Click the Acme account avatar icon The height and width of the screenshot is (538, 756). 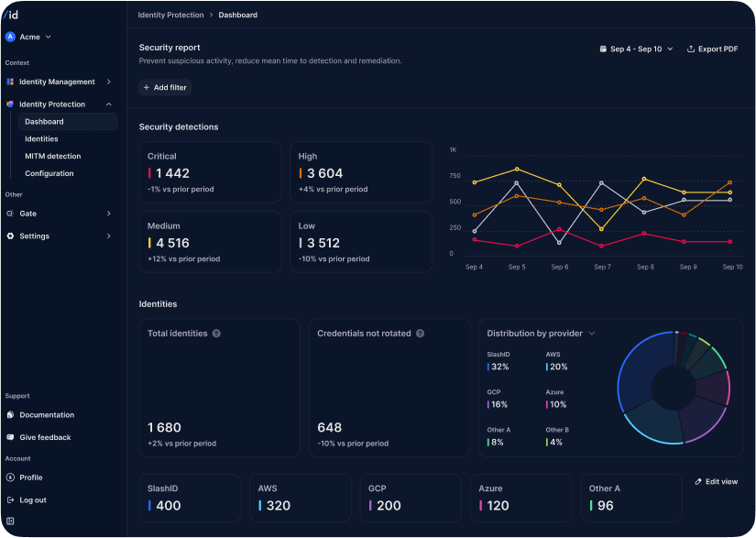click(10, 37)
